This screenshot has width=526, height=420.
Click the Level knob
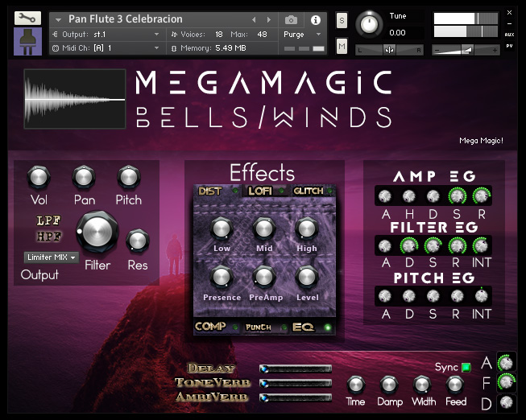[306, 278]
